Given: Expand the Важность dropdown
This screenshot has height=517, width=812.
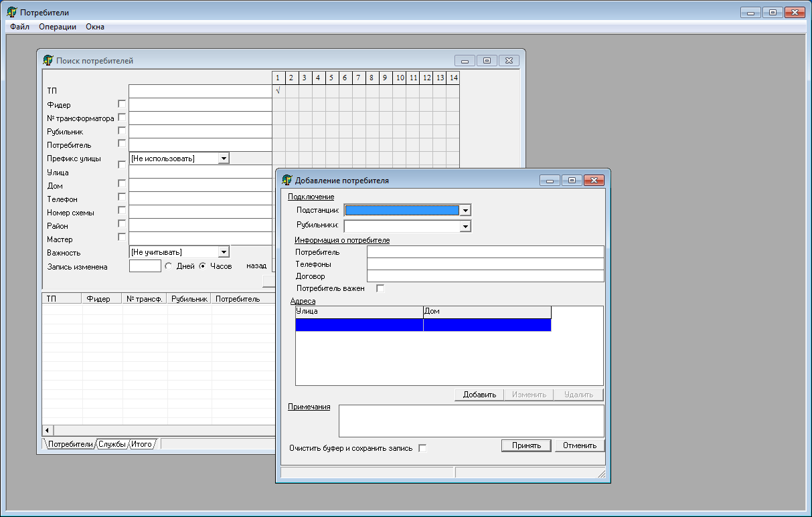Looking at the screenshot, I should click(224, 252).
